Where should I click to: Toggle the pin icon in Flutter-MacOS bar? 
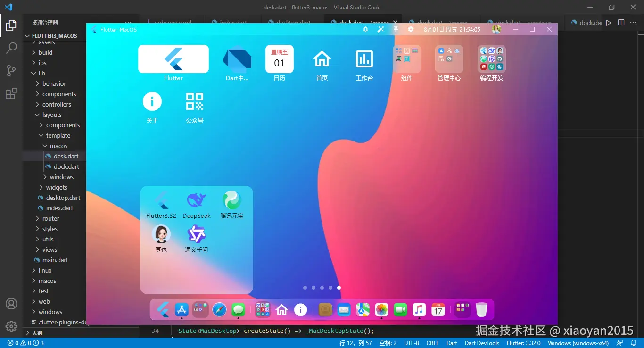[x=396, y=29]
